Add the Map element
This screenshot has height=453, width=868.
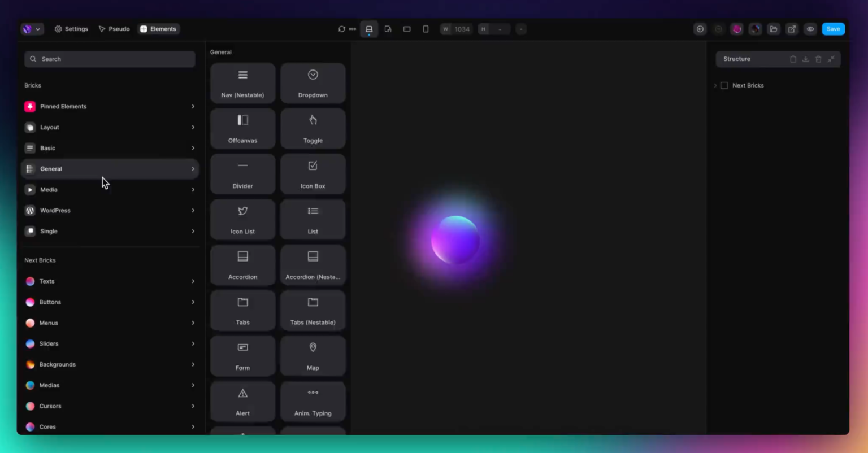(x=313, y=356)
